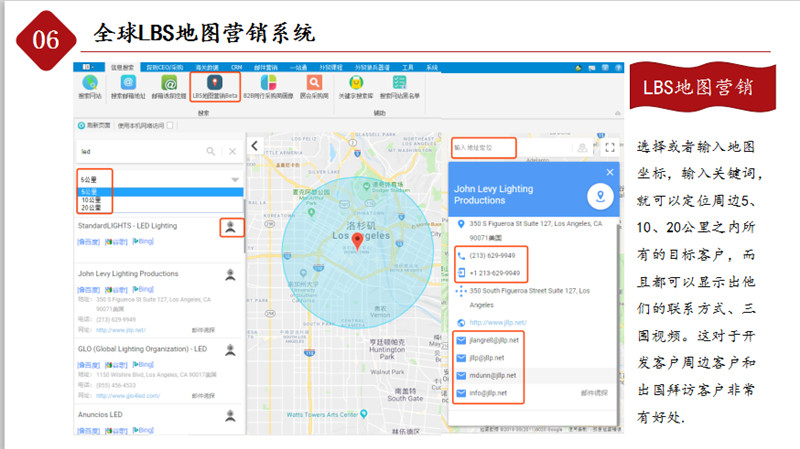Click the street view person icon for StandardLIGHTS

point(231,227)
